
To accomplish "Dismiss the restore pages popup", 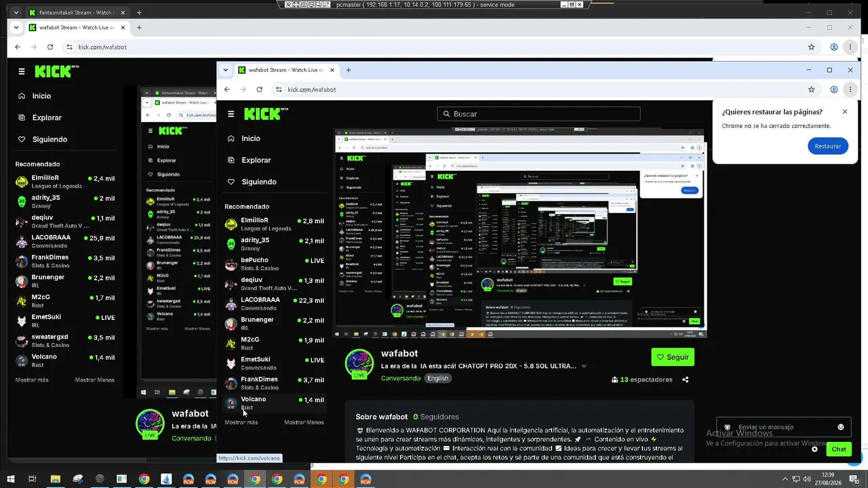I will tap(845, 112).
